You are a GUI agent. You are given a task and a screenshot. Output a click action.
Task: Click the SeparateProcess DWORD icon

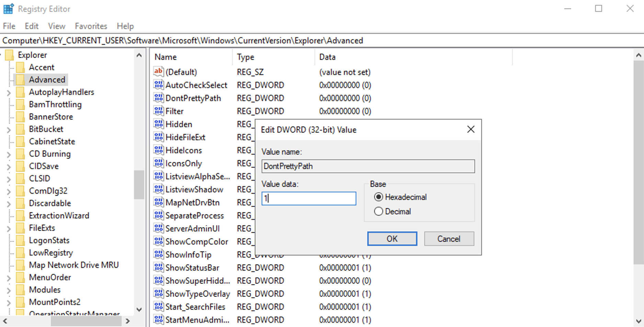coord(158,215)
